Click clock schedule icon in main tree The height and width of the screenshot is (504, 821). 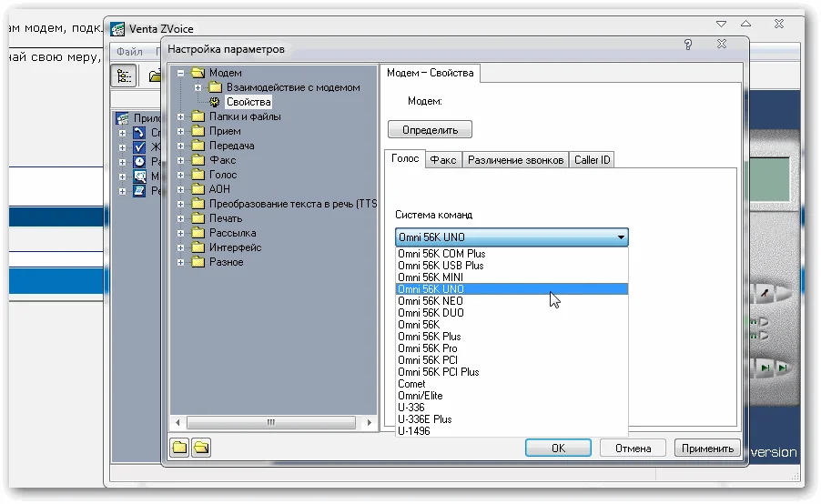[x=139, y=162]
